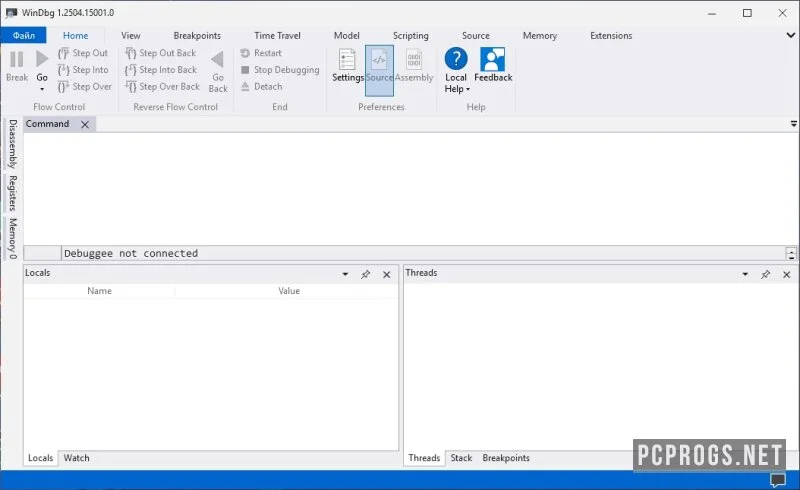This screenshot has width=800, height=490.
Task: Open the Disassembly side tab
Action: point(13,144)
